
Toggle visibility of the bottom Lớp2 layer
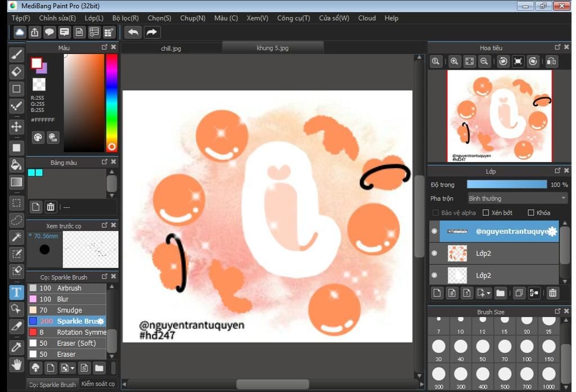tap(434, 275)
